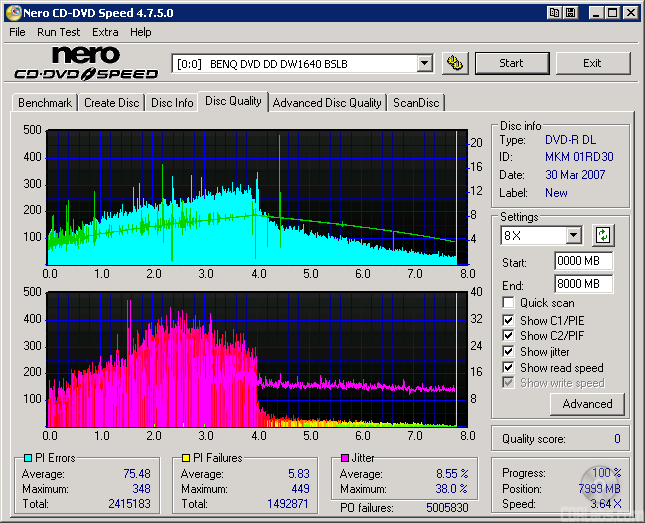Click the Advanced settings button
The width and height of the screenshot is (645, 523).
click(x=587, y=404)
